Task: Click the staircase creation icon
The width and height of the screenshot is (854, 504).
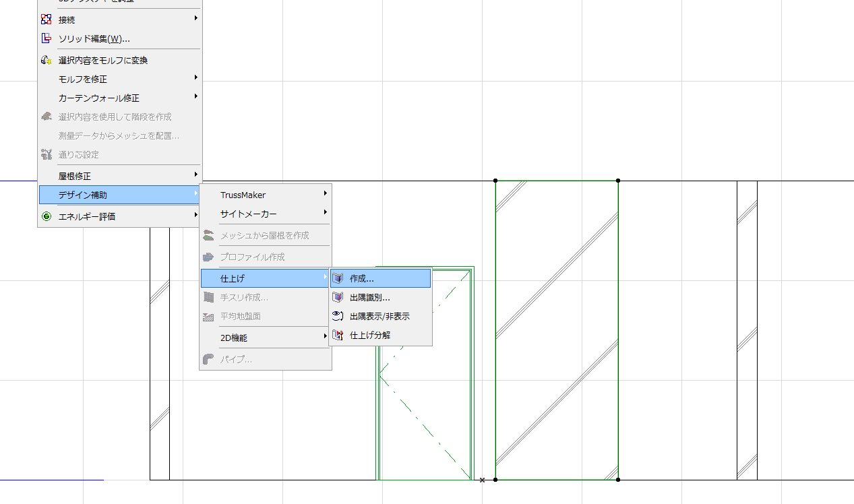Action: click(47, 117)
